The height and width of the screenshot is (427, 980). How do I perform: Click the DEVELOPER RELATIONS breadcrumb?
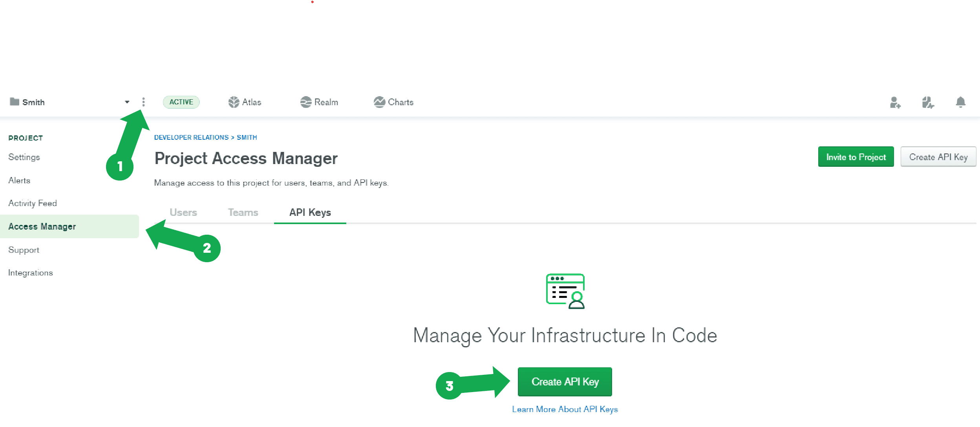pyautogui.click(x=191, y=137)
